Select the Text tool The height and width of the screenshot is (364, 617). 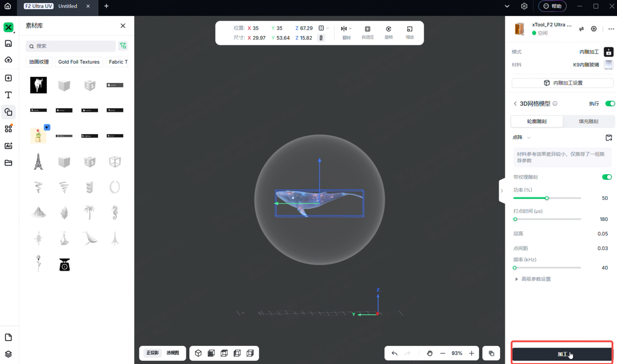point(8,95)
